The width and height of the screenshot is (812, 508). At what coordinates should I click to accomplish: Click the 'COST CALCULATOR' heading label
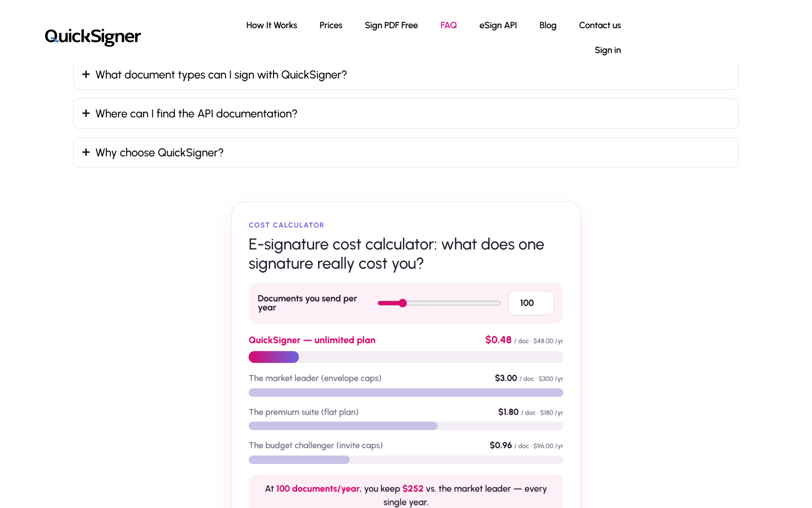click(286, 225)
